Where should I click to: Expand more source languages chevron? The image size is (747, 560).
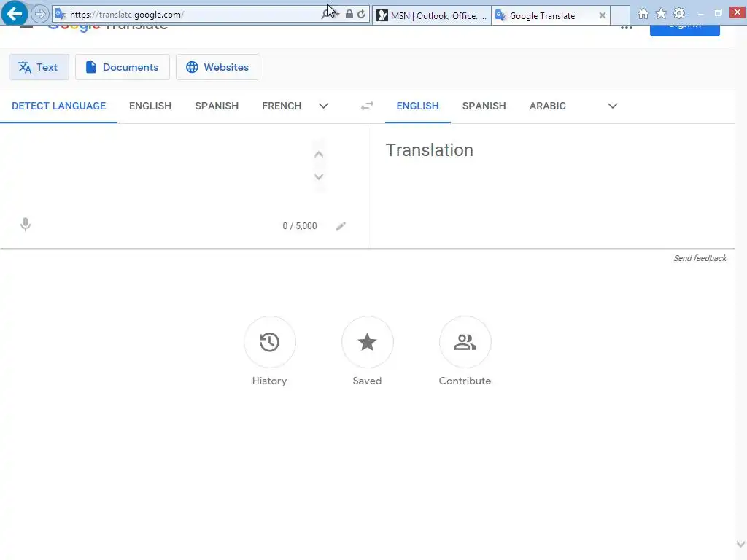click(323, 106)
